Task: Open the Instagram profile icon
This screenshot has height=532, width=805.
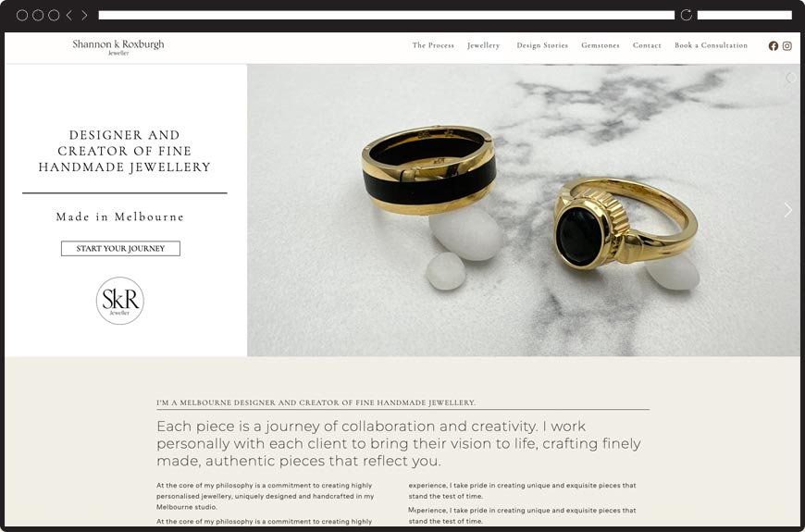Action: 787,45
